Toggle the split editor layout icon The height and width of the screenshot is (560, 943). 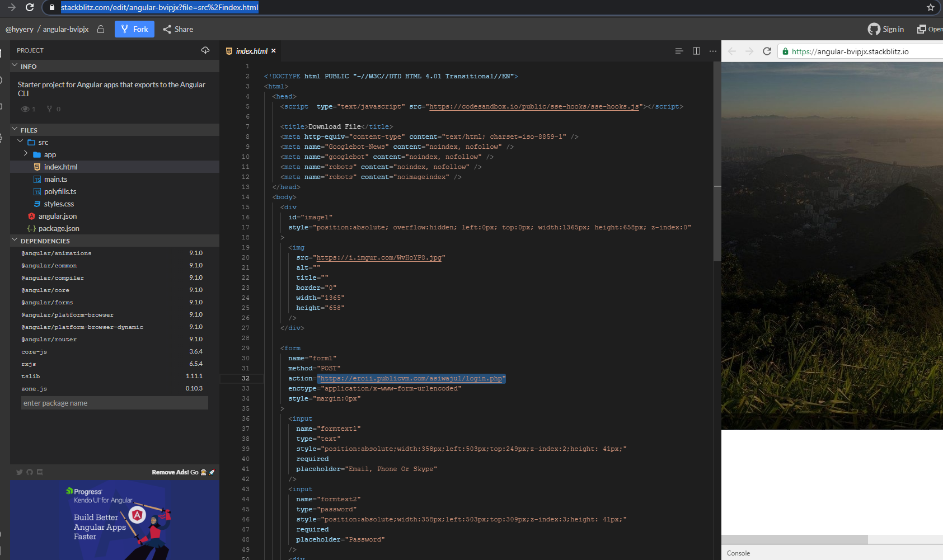[x=696, y=51]
